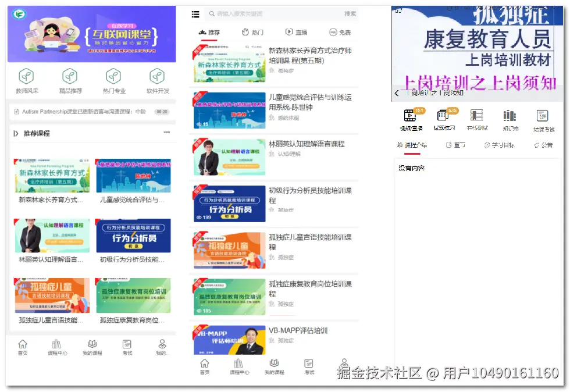Go back using the left chevron arrow

397,94
